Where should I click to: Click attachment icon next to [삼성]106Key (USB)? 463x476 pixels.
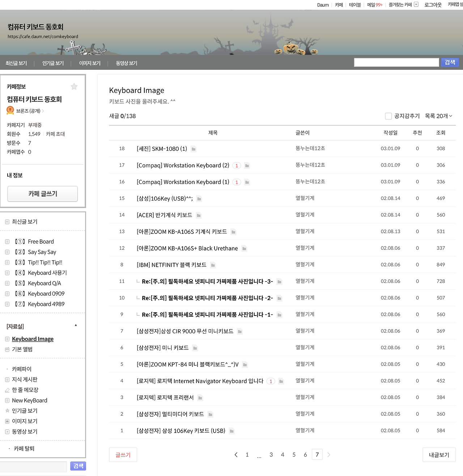click(x=199, y=199)
